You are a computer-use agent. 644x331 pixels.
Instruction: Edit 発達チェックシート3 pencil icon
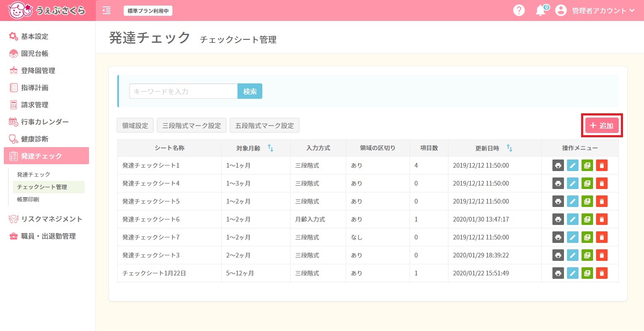573,255
